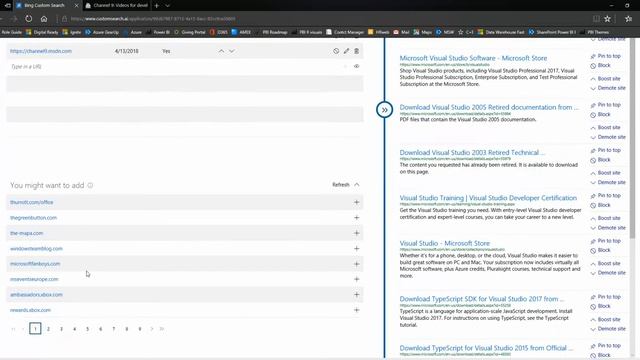
Task: Block TypeScript SDK for Visual Studio 2017 result
Action: click(600, 306)
